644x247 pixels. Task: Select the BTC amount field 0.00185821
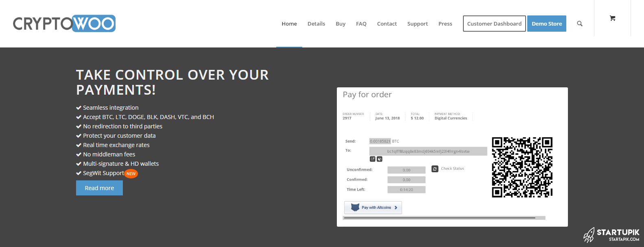[x=380, y=141]
